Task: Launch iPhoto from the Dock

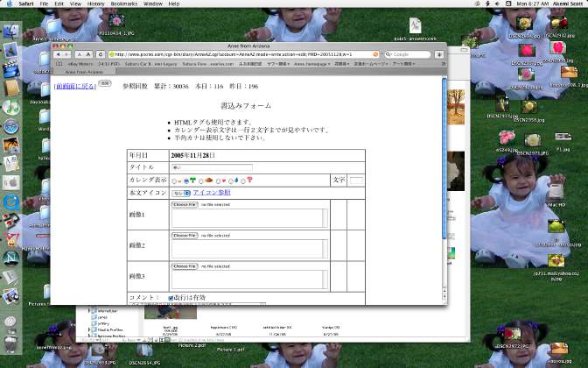Action: click(x=10, y=145)
